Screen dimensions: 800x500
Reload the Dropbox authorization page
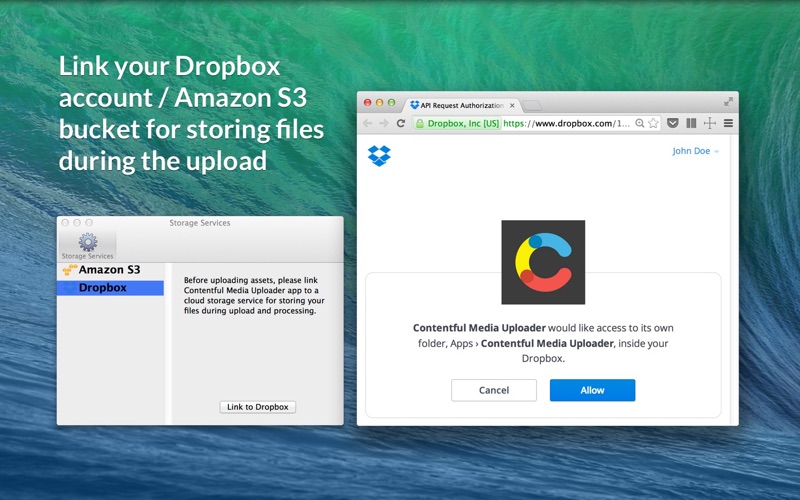coord(401,123)
